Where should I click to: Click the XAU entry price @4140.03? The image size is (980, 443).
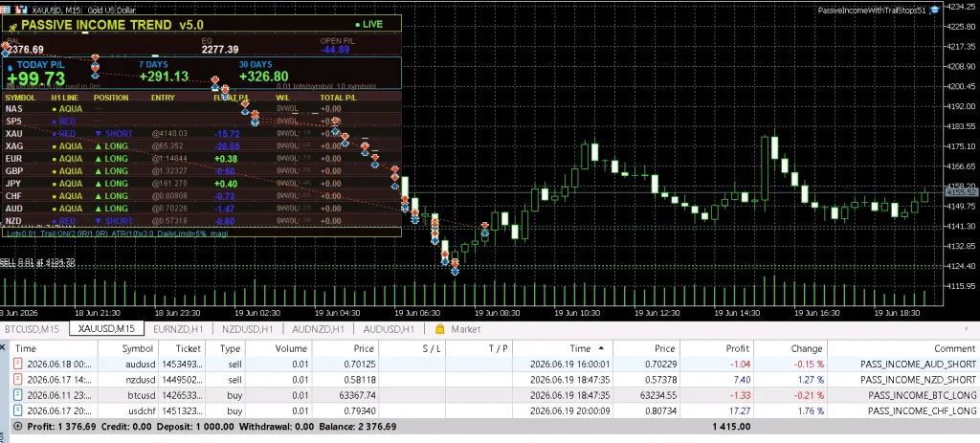tap(169, 134)
